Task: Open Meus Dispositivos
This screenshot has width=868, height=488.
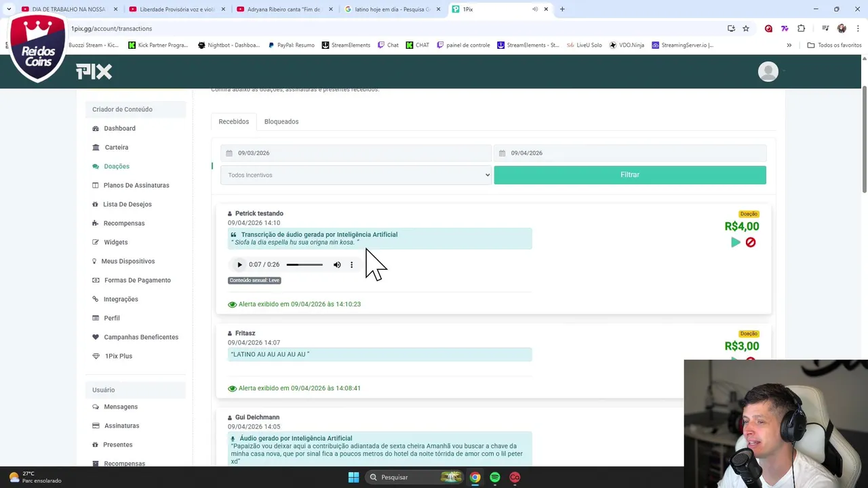Action: click(x=127, y=261)
